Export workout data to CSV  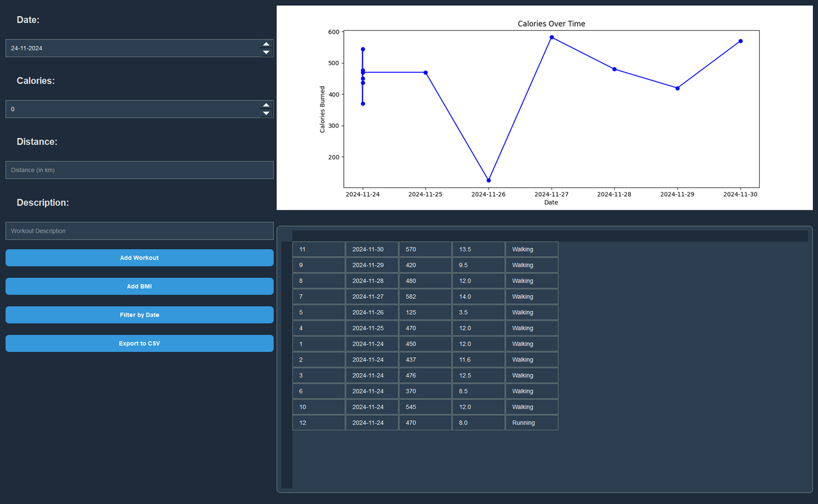(139, 343)
